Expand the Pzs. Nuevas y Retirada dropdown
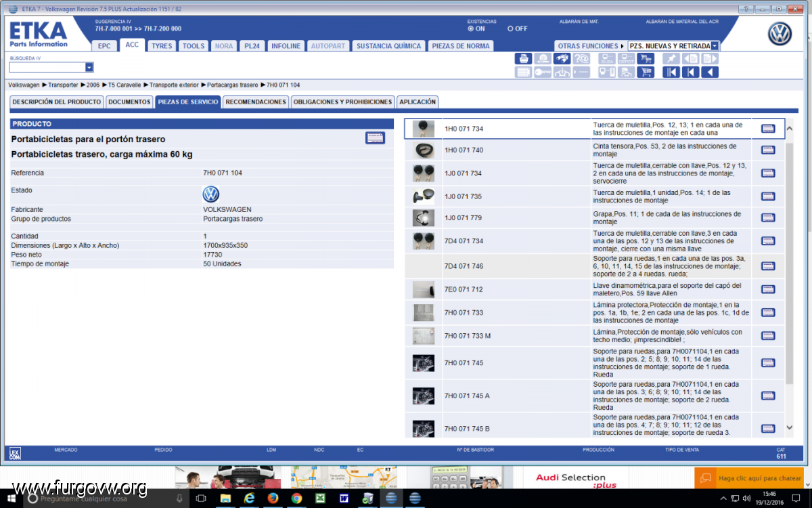 coord(715,46)
